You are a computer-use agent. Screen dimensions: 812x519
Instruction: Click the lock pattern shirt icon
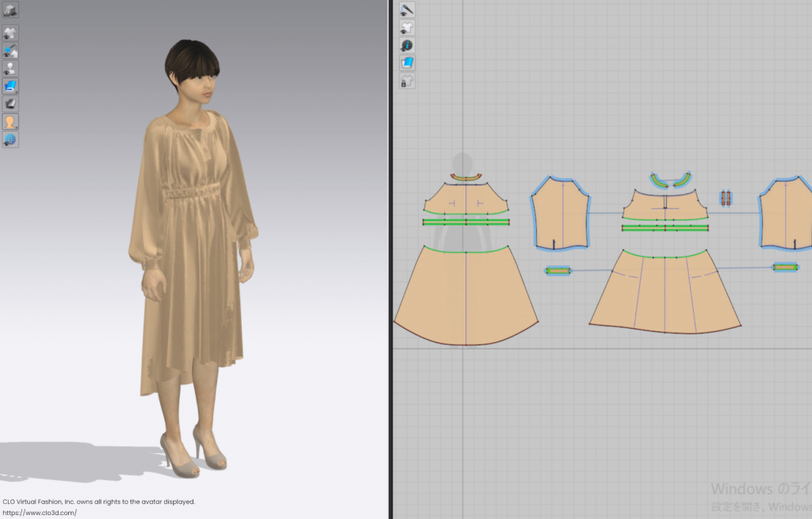point(407,81)
